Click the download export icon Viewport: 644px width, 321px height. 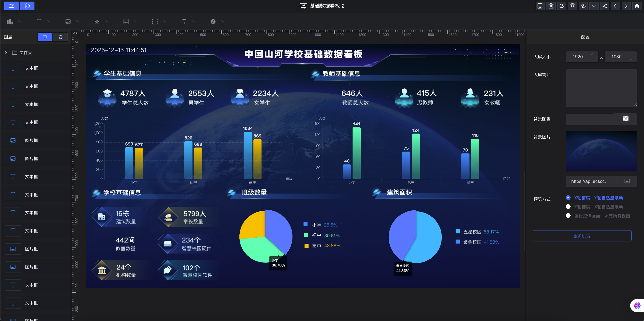tap(594, 6)
